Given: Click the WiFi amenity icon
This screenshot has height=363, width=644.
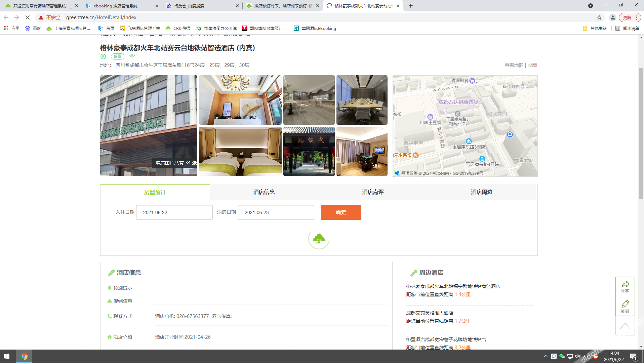Looking at the screenshot, I should coord(132,56).
